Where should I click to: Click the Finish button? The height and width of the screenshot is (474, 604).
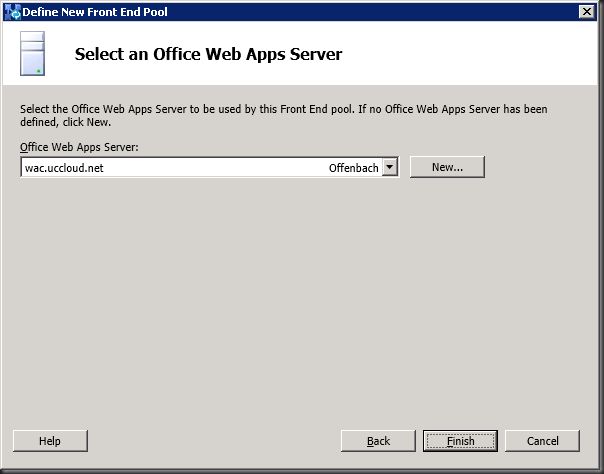tap(460, 441)
